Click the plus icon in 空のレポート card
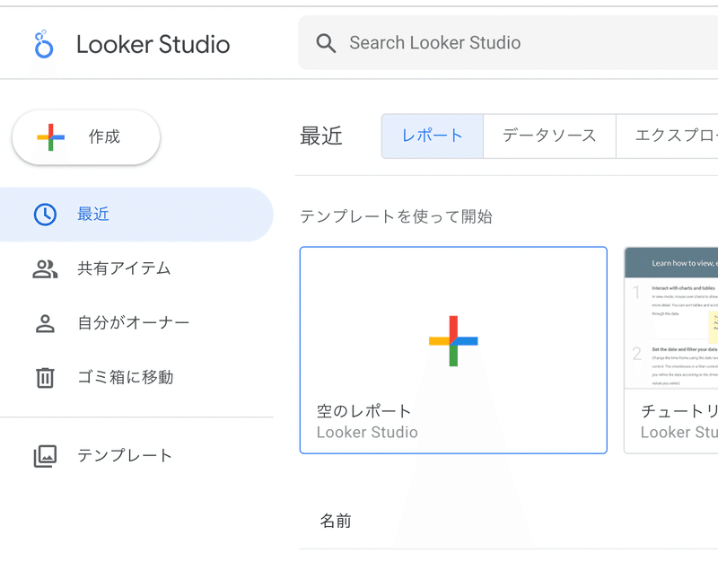Viewport: 718px width, 588px height. point(453,341)
